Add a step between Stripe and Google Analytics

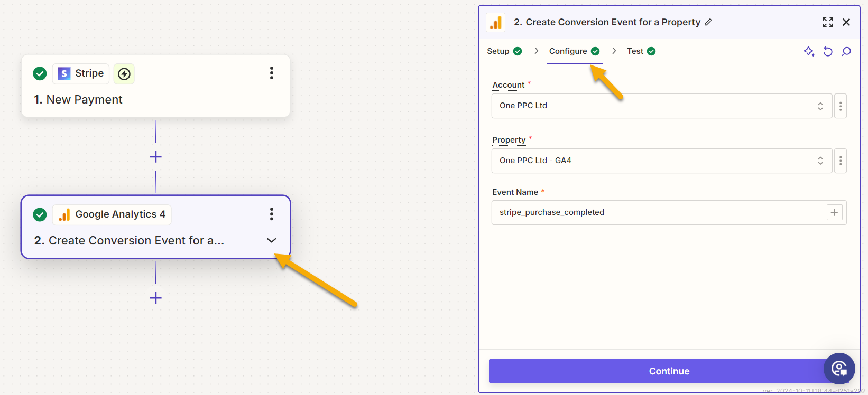click(155, 157)
